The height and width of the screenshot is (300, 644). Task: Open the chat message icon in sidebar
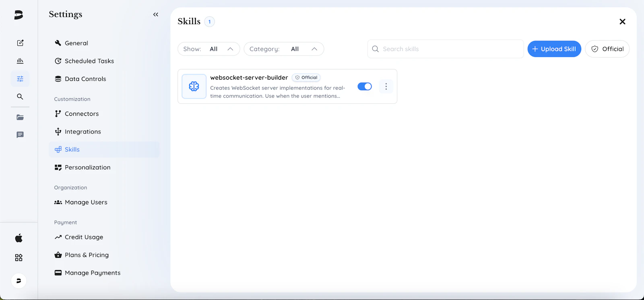click(20, 135)
